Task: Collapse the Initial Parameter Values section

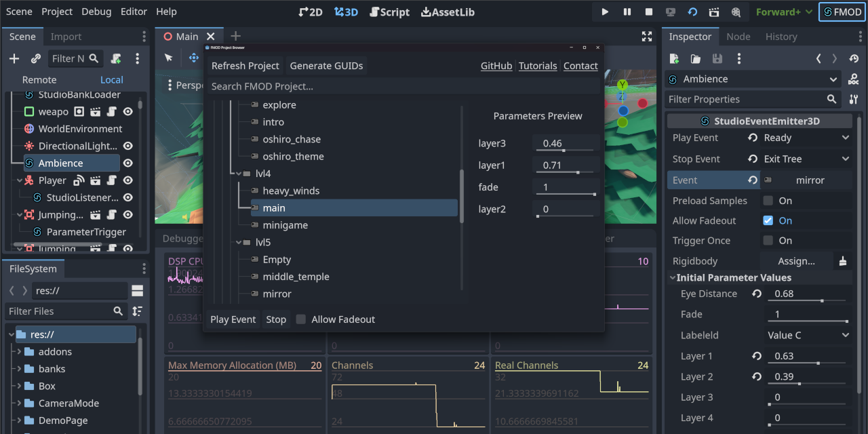Action: (x=672, y=277)
